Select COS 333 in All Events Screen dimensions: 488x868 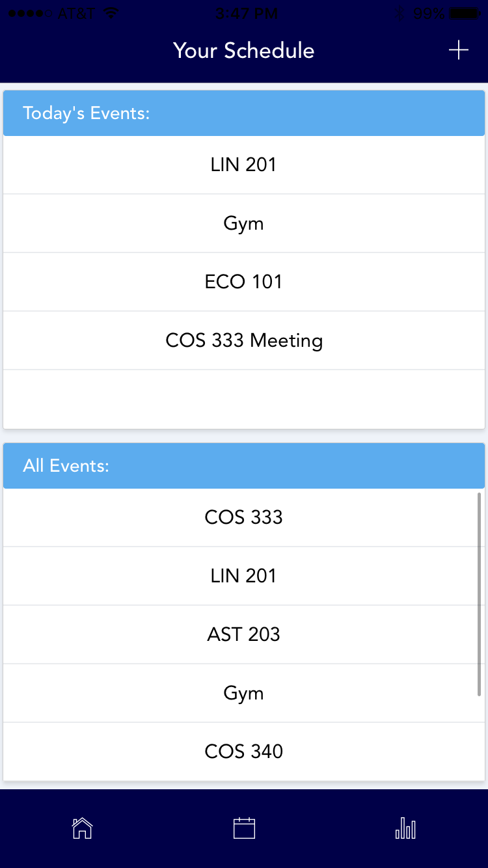[x=244, y=517]
